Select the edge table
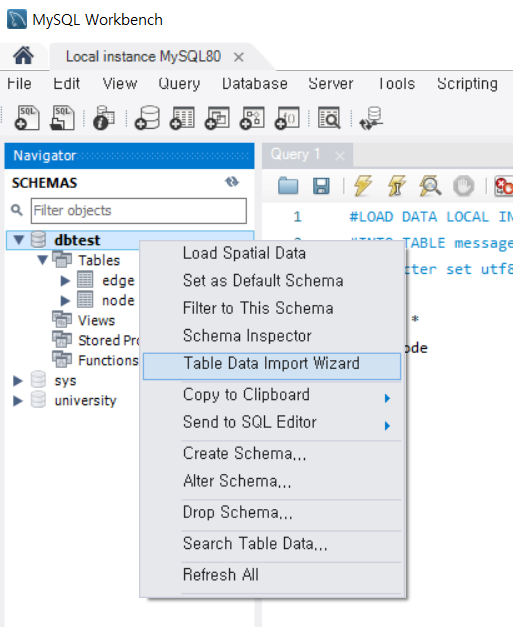Viewport: 513px width, 627px height. pyautogui.click(x=118, y=281)
